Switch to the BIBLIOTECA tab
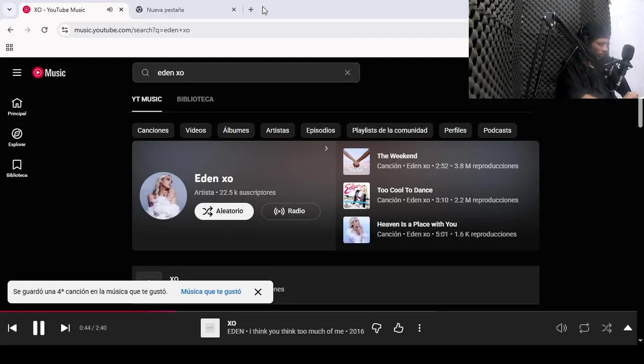 click(x=195, y=99)
